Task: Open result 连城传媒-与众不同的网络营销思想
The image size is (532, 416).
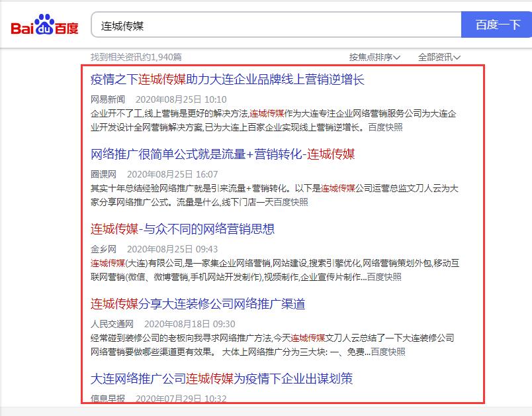Action: click(x=183, y=229)
